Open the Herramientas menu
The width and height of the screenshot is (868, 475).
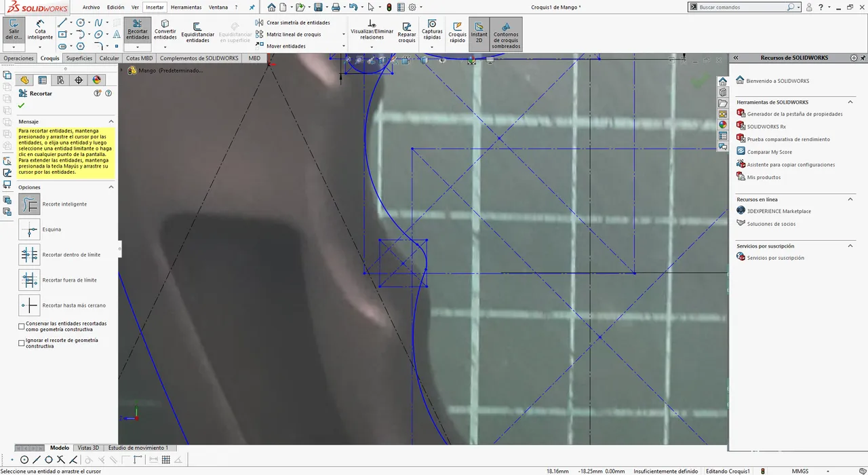[186, 7]
